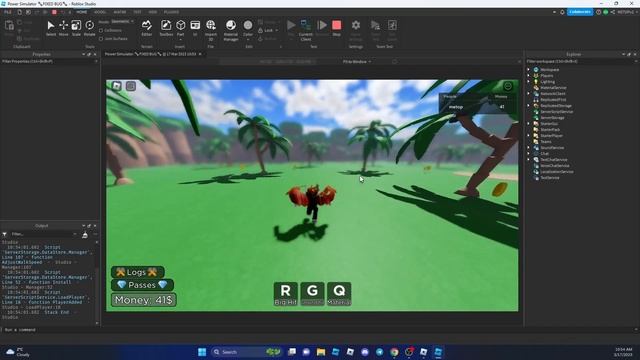Screen dimensions: 640x360
Task: Open the VIEW ribbon tab
Action: [153, 12]
